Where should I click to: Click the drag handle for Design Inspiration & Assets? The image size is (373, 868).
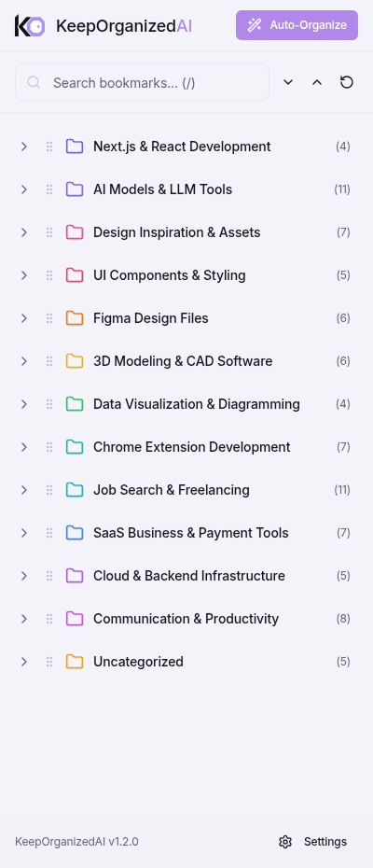49,232
